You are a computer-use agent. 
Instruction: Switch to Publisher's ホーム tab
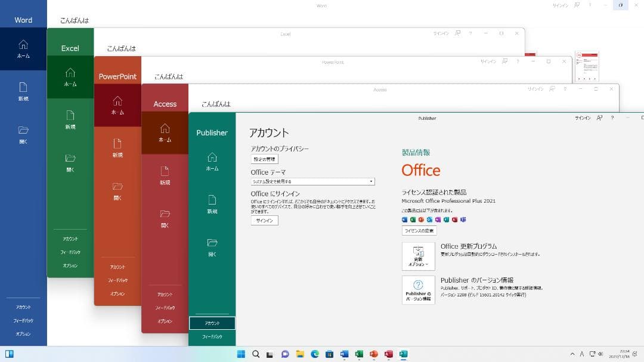coord(212,162)
